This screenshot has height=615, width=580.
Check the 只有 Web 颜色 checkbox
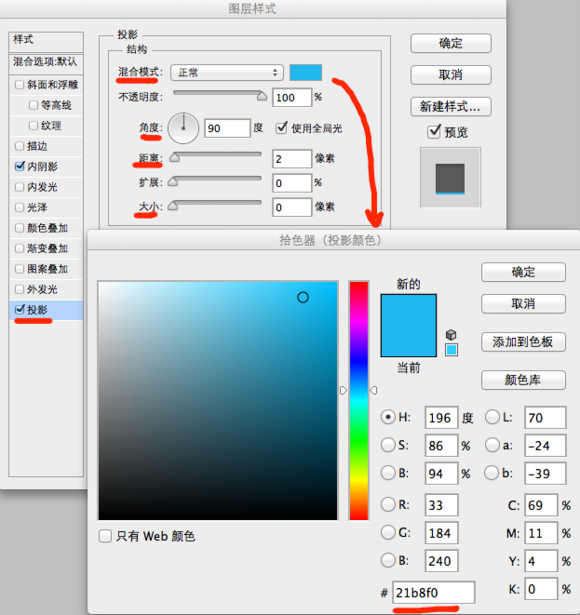(105, 536)
